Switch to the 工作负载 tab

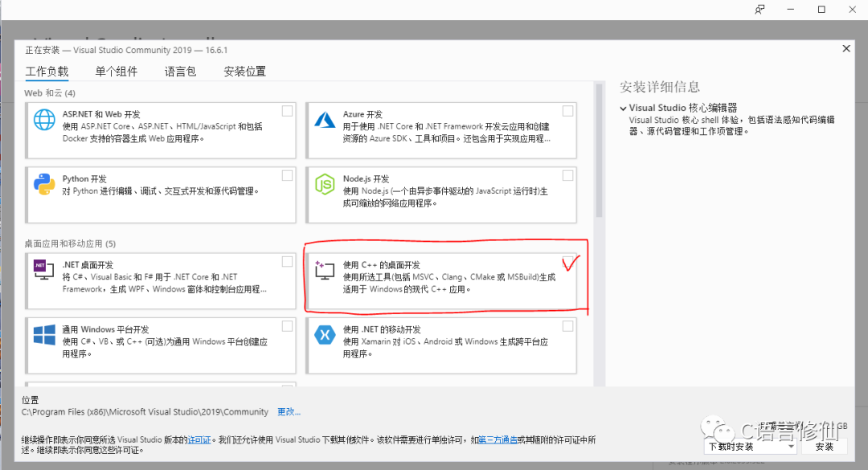47,72
